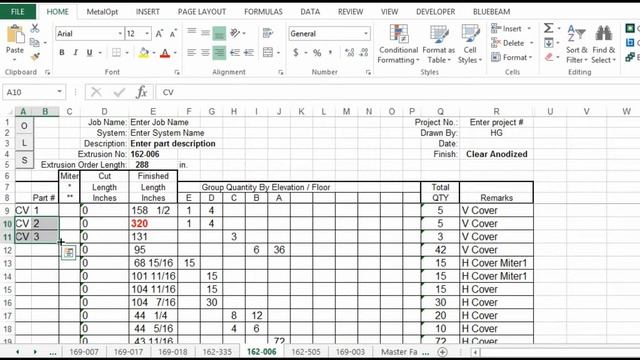Click formula bar containing CV
The image size is (640, 360).
pos(398,92)
